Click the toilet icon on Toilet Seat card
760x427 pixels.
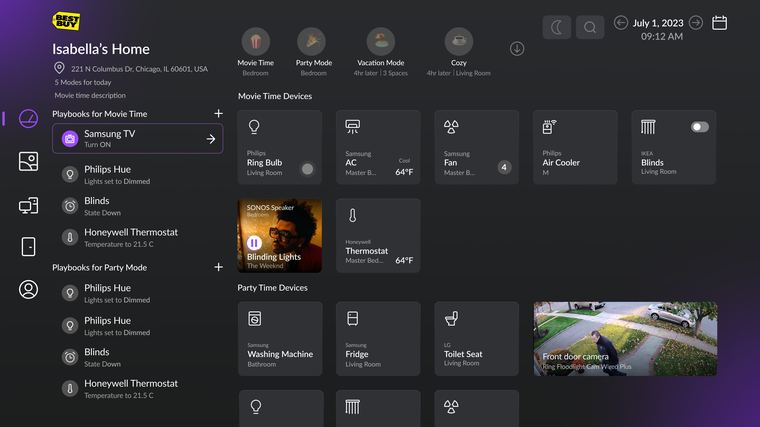point(451,318)
